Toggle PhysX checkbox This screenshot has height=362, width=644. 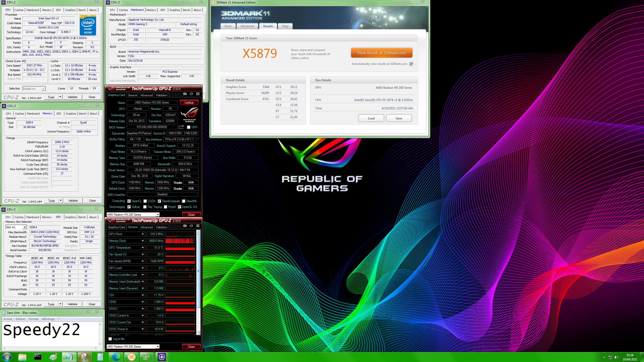click(166, 207)
